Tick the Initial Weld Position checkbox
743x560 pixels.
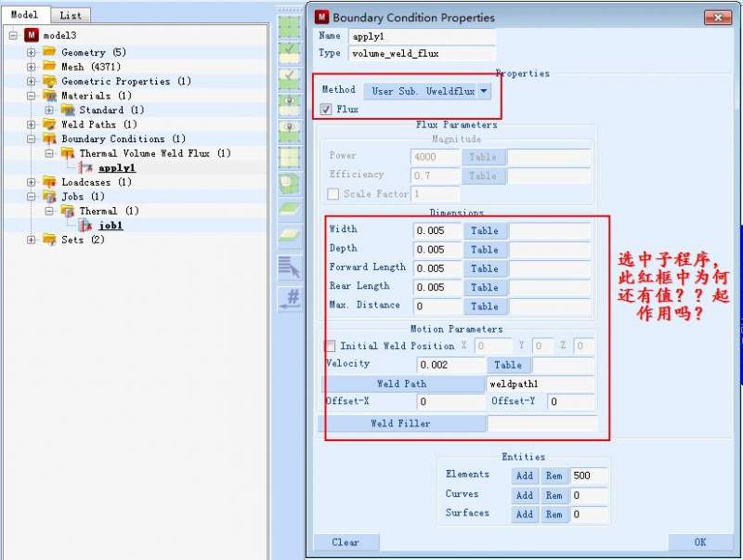tap(331, 345)
